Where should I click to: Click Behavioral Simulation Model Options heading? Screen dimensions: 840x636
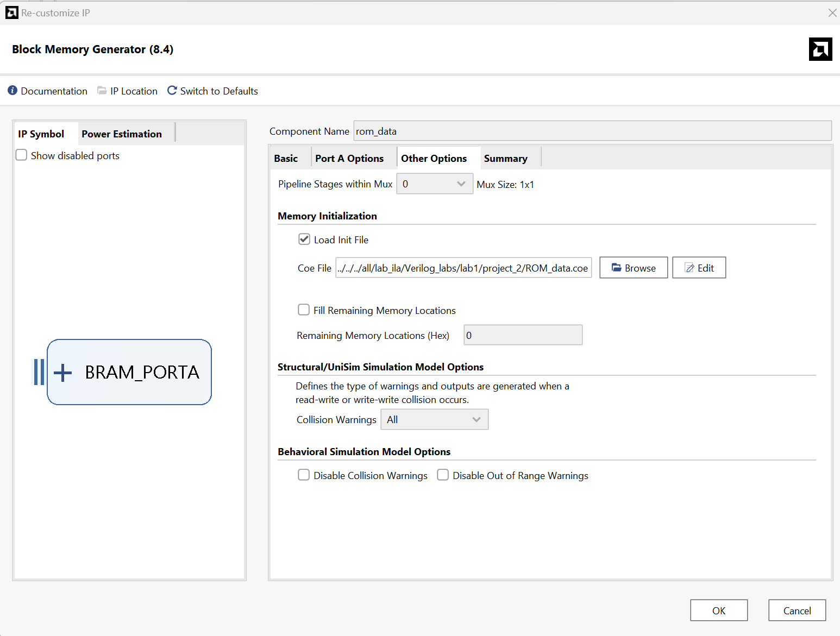tap(364, 452)
